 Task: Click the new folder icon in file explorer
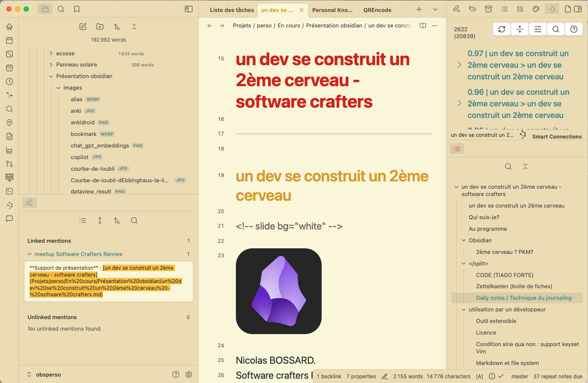pos(100,27)
